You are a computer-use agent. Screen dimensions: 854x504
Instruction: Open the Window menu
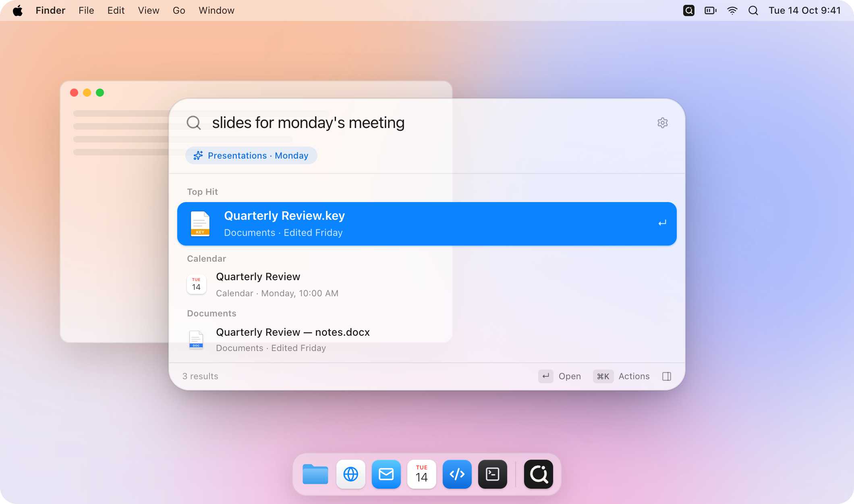tap(216, 10)
